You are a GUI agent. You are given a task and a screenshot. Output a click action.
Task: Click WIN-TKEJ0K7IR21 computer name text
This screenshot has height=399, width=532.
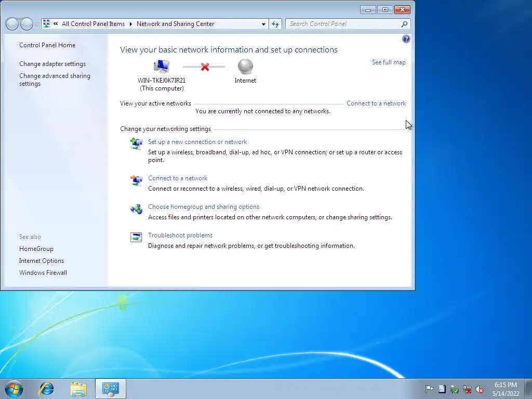coord(162,81)
